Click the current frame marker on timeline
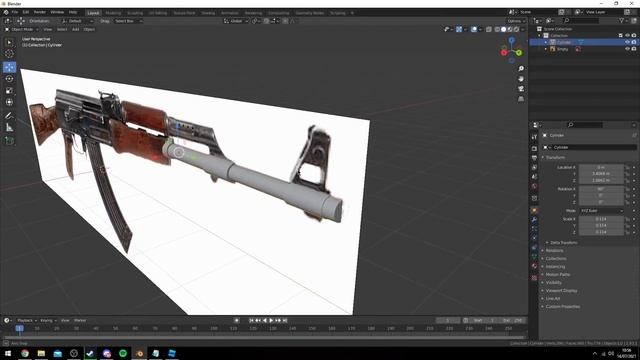Image resolution: width=640 pixels, height=360 pixels. pyautogui.click(x=19, y=328)
